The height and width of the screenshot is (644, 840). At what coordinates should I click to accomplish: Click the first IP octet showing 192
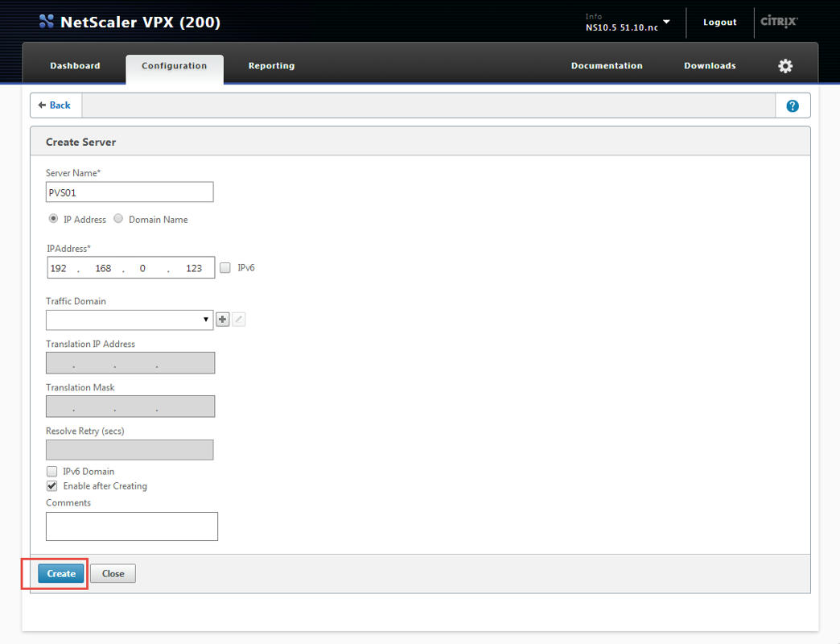click(59, 268)
